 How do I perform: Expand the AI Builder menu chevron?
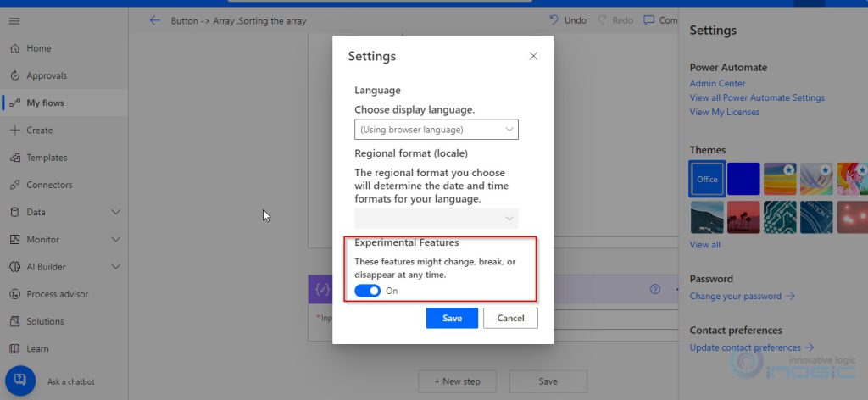click(116, 267)
